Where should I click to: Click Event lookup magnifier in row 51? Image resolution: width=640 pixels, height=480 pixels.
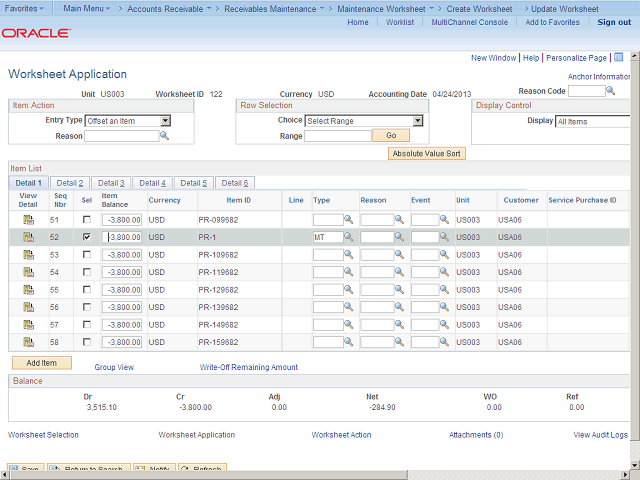click(x=446, y=220)
